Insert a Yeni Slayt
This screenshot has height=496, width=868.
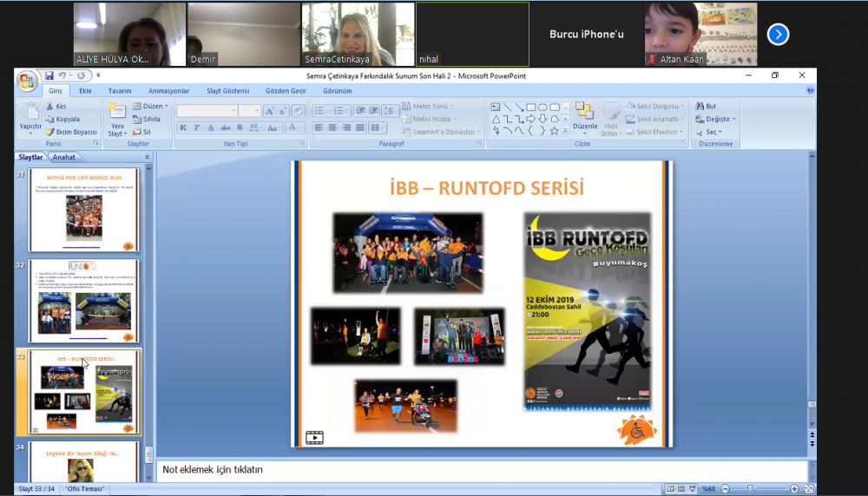(117, 120)
